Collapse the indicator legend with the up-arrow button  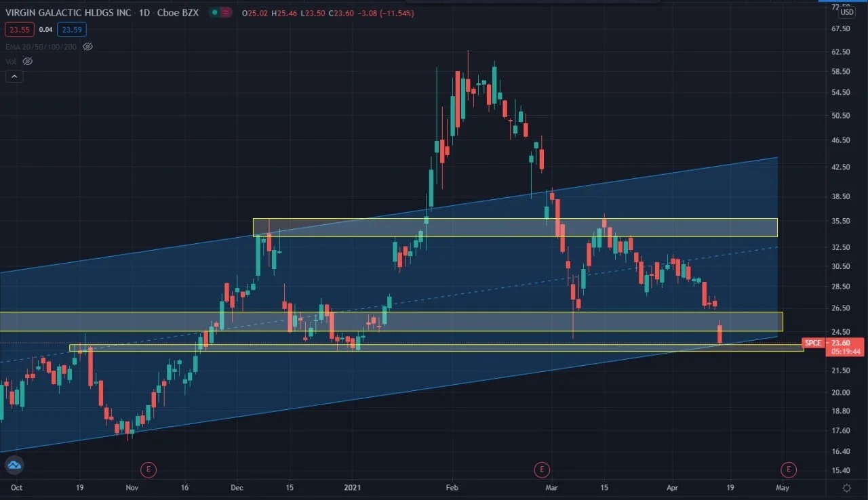point(14,77)
